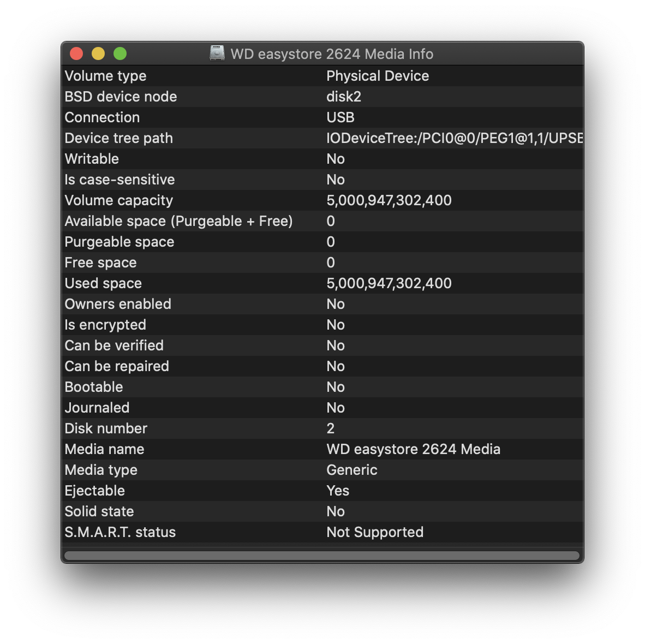
Task: Select the Used space value 5,000,947,302,400
Action: pyautogui.click(x=389, y=284)
